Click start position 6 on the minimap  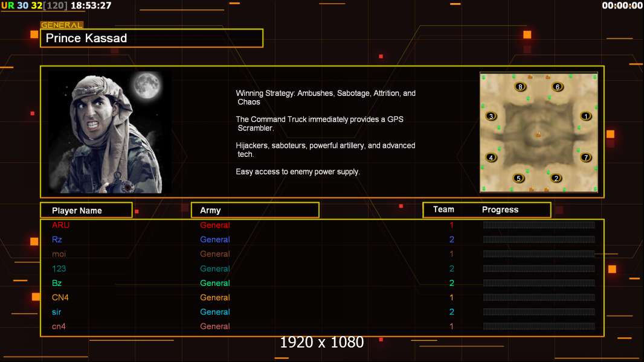(558, 87)
